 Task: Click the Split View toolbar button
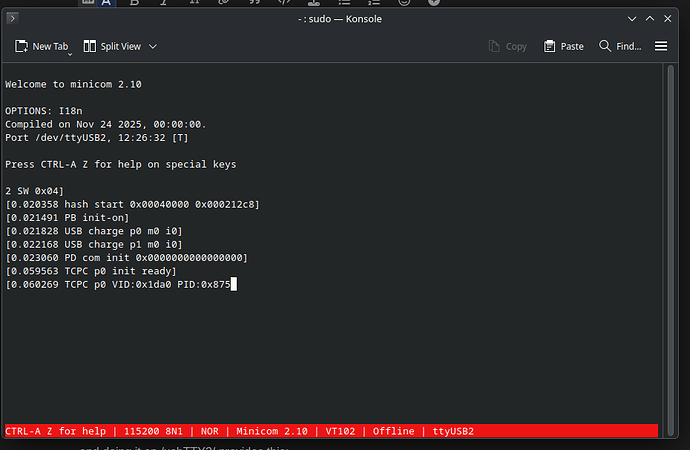click(112, 46)
